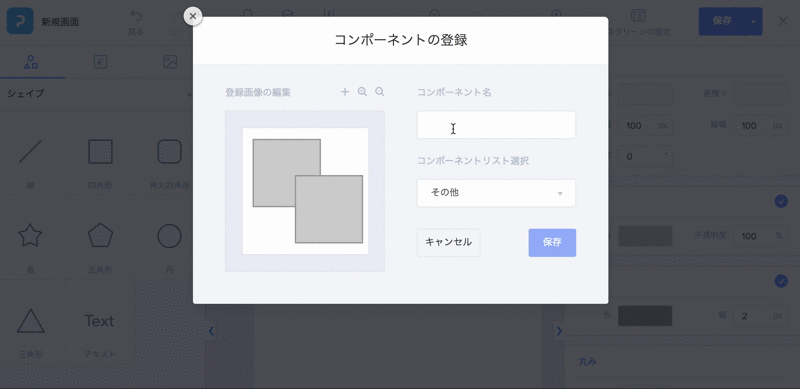Zoom in on the registration image
Screen dimensions: 800x389
pos(362,92)
